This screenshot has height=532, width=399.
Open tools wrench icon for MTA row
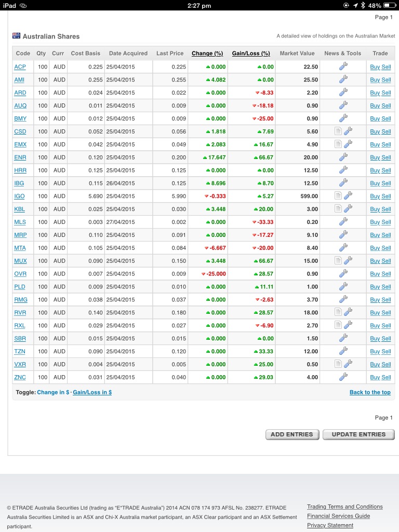click(x=343, y=247)
